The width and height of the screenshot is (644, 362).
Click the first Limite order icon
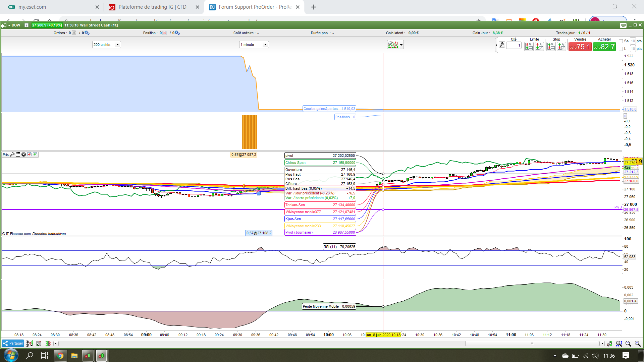[x=529, y=47]
